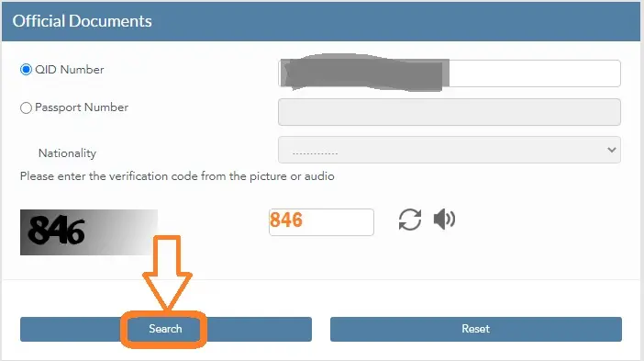
Task: Click the Search button
Action: (x=166, y=329)
